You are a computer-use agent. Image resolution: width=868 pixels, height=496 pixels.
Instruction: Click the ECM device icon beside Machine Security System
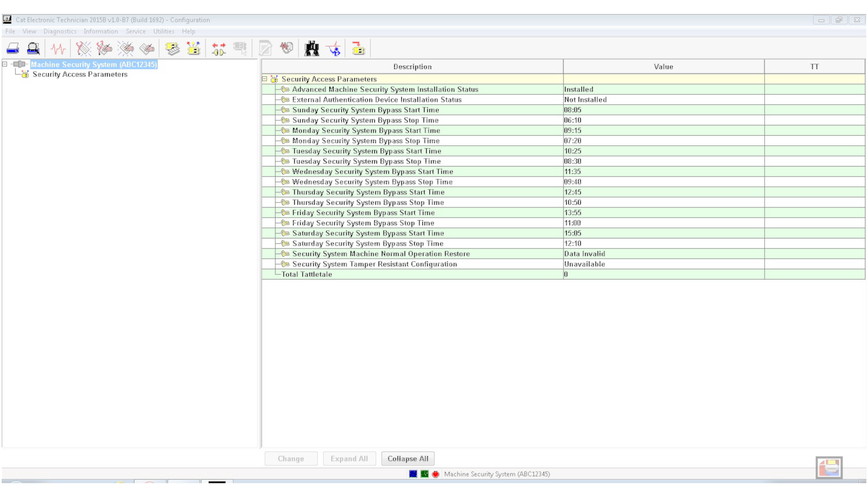point(19,64)
